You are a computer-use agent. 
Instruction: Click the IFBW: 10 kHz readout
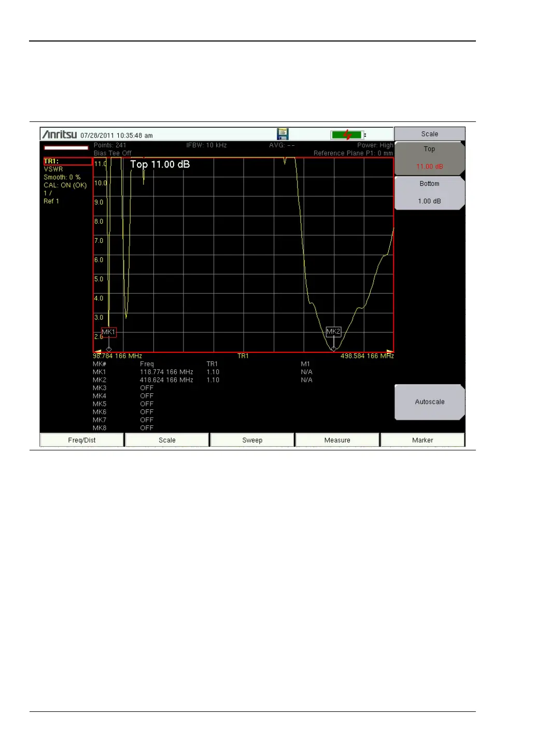tap(207, 145)
